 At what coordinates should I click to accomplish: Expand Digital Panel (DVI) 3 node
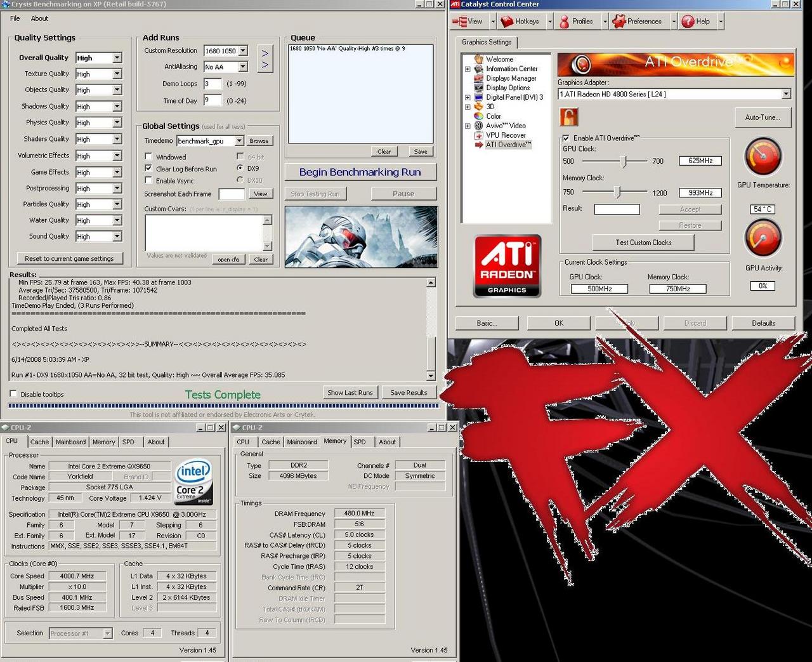click(468, 98)
